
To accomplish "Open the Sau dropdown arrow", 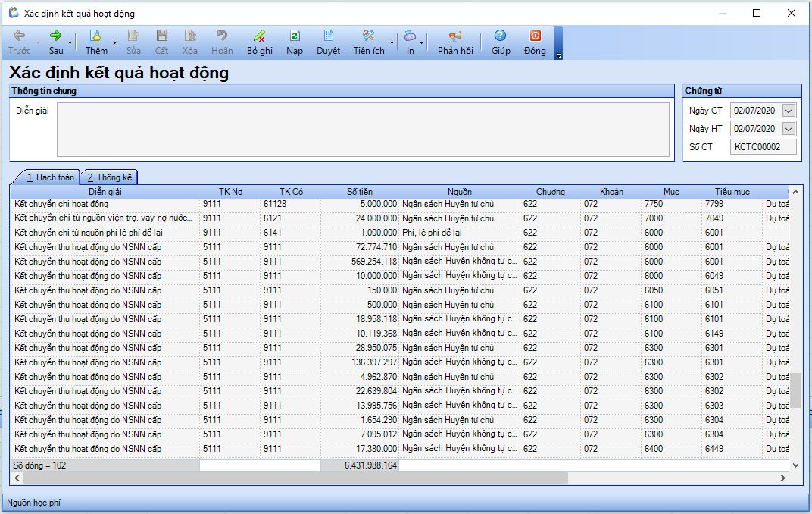I will (70, 43).
